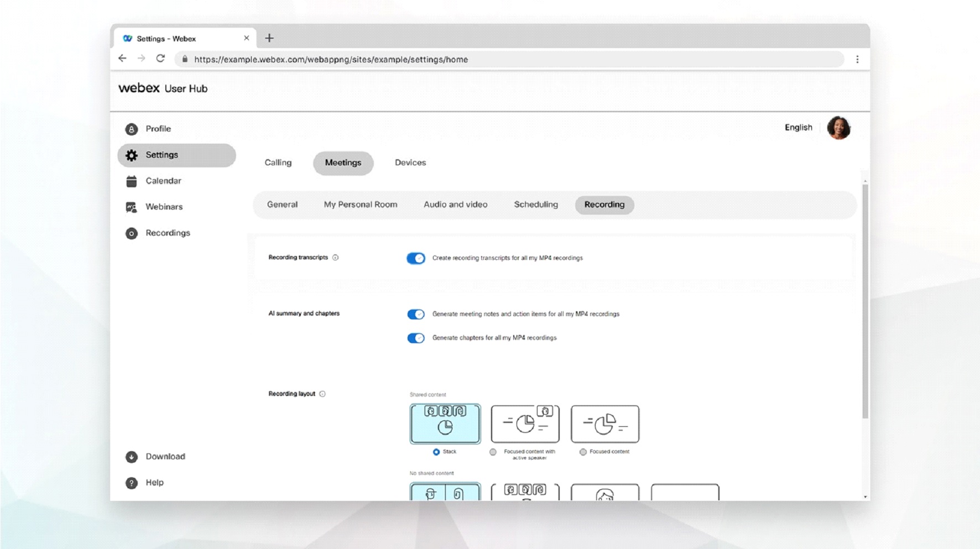Click the info icon beside Recording transcripts
Image resolution: width=980 pixels, height=549 pixels.
coord(336,257)
